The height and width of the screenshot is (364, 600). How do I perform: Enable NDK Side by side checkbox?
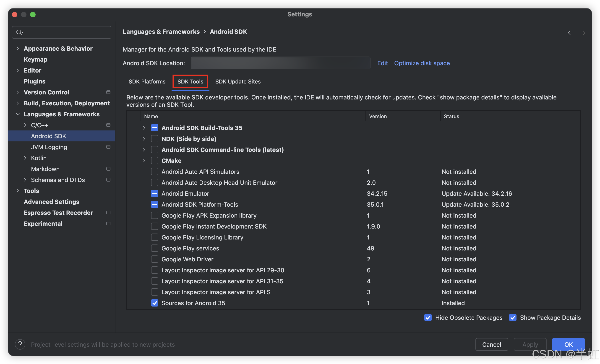tap(154, 139)
